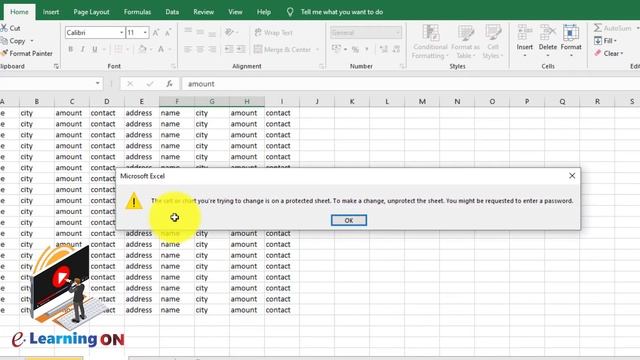Go to the Formulas tab
640x360 pixels.
137,12
